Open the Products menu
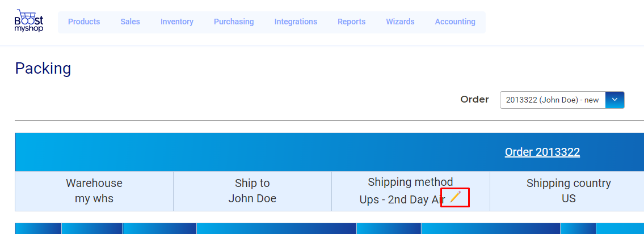This screenshot has width=644, height=234. coord(84,22)
